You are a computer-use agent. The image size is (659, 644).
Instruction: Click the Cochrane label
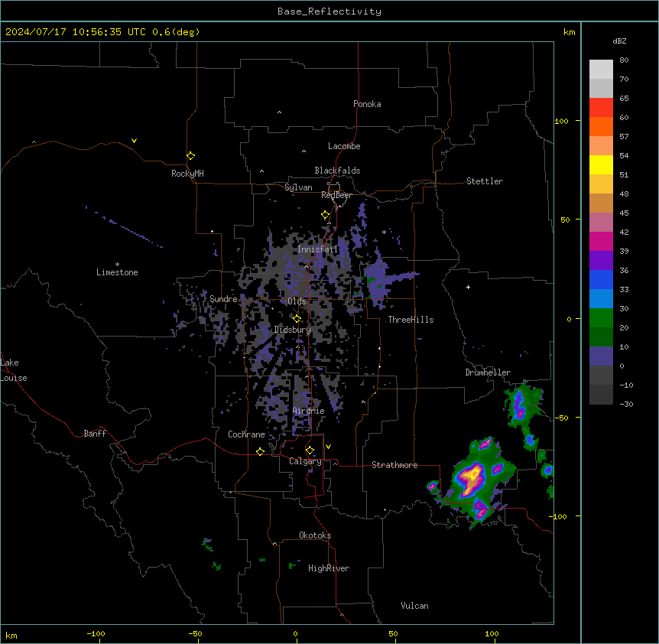246,434
